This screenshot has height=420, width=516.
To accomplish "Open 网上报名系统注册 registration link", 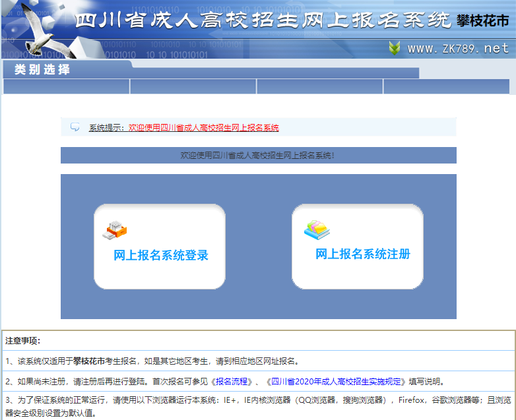I will (x=363, y=254).
